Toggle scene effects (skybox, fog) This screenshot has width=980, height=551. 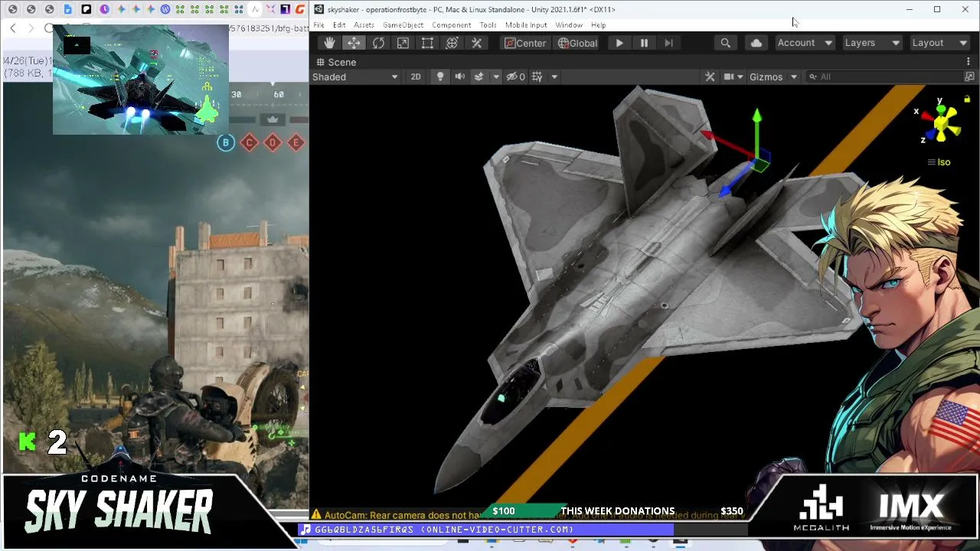pyautogui.click(x=479, y=77)
